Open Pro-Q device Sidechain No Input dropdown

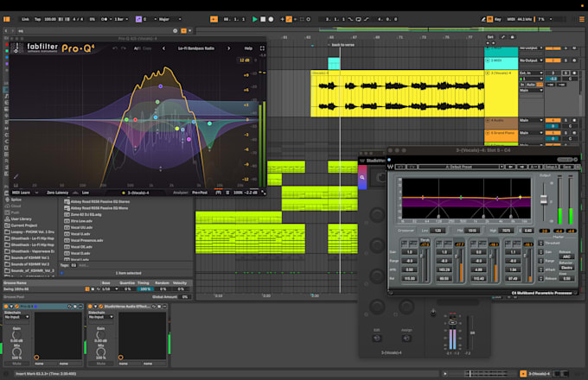(16, 317)
